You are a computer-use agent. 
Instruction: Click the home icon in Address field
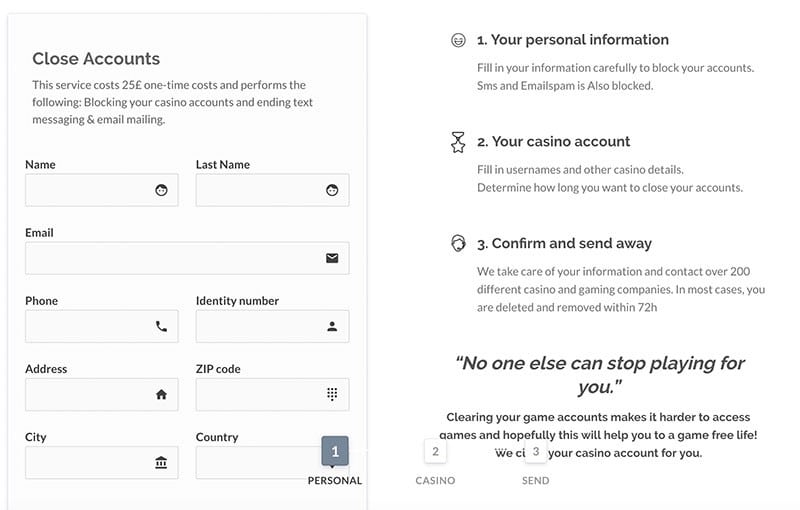click(162, 394)
